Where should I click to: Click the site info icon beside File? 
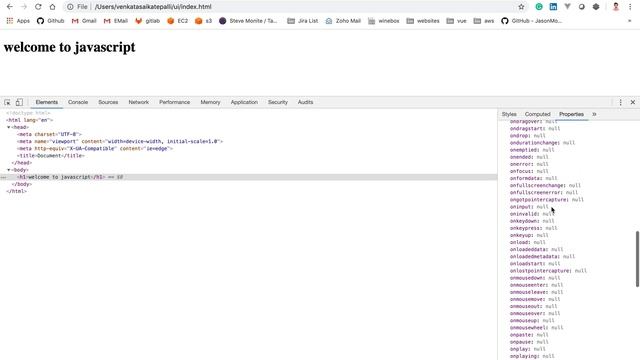pos(70,7)
